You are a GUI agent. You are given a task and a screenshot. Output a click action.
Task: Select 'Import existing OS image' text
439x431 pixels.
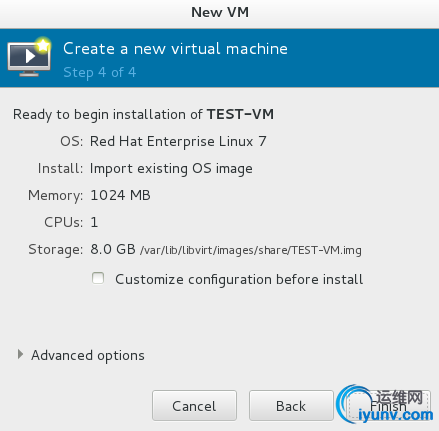pyautogui.click(x=171, y=169)
